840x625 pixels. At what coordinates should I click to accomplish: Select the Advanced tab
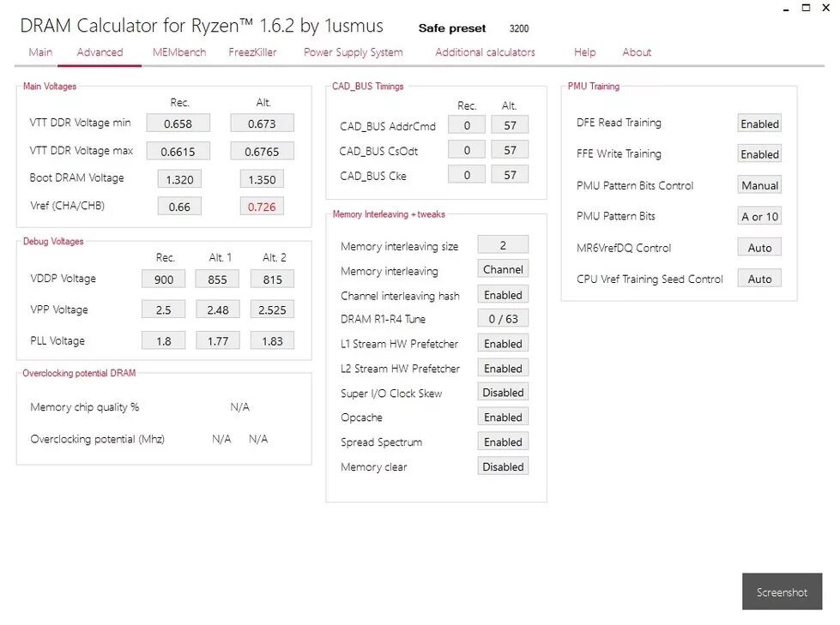click(x=100, y=52)
